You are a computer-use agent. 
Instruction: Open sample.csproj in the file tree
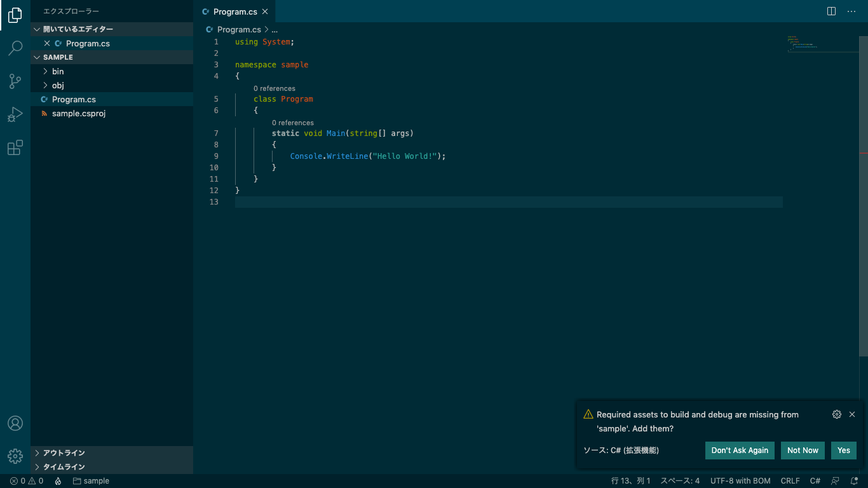112,113
